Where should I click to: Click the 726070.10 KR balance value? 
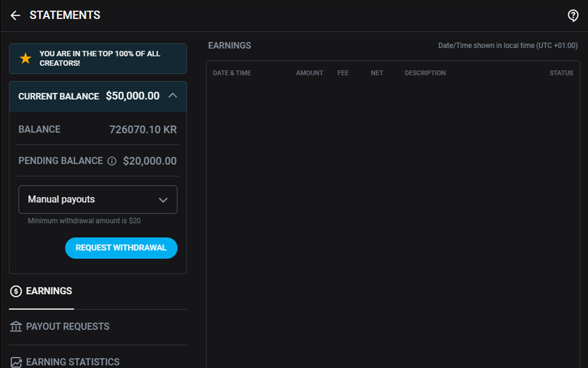(143, 130)
